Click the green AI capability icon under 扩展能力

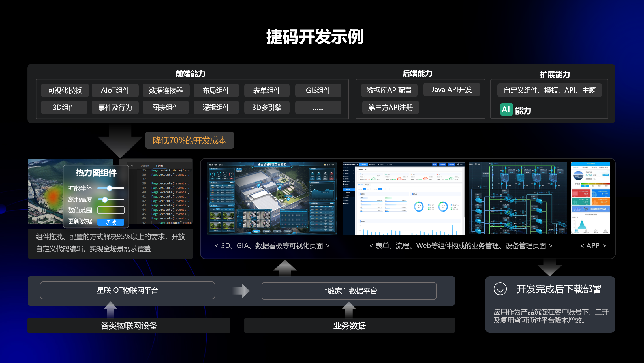pos(506,110)
